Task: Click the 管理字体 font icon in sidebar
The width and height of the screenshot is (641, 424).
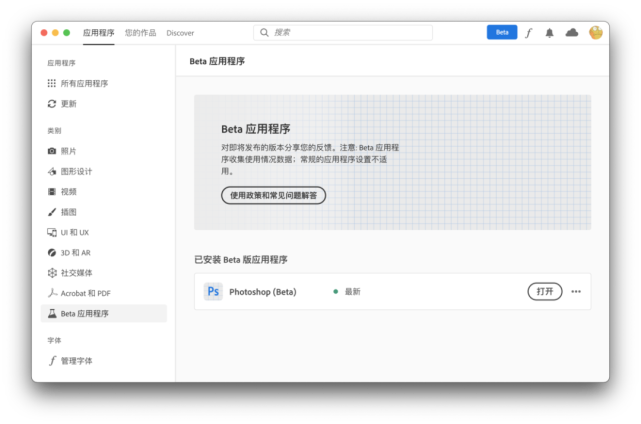Action: [52, 361]
